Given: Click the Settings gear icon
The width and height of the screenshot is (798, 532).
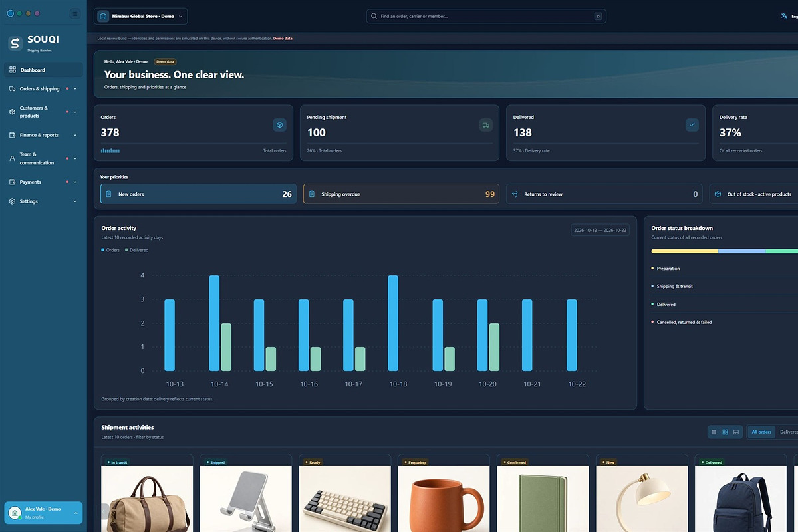Looking at the screenshot, I should pos(13,201).
